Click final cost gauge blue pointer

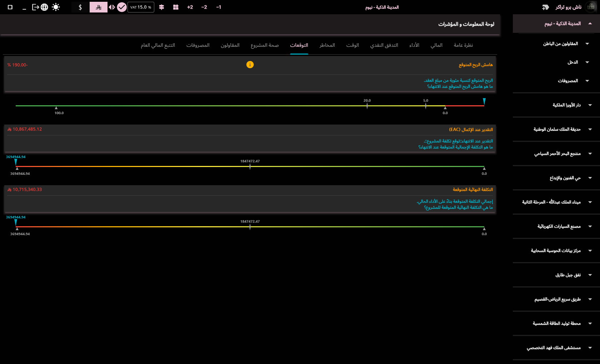point(16,222)
